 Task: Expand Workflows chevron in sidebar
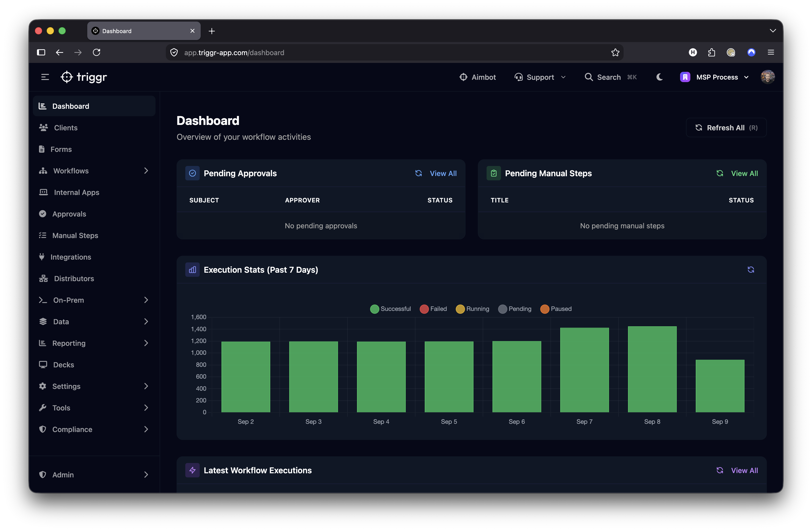click(x=146, y=171)
